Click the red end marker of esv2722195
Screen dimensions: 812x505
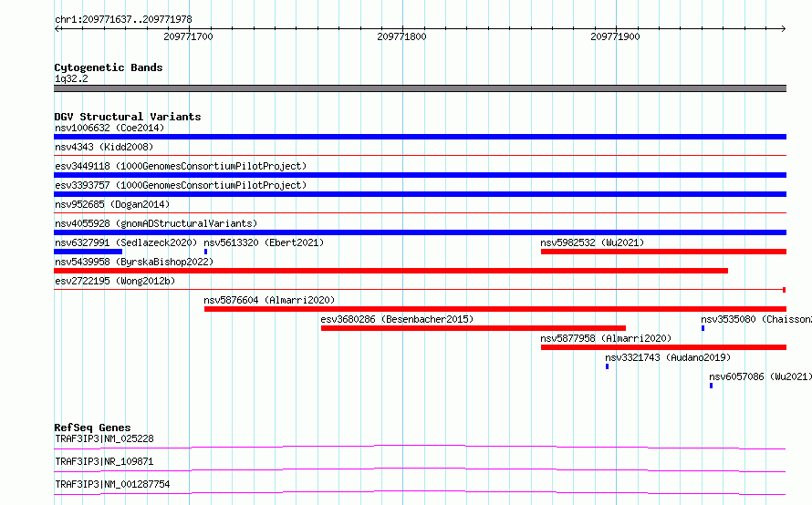pyautogui.click(x=785, y=290)
